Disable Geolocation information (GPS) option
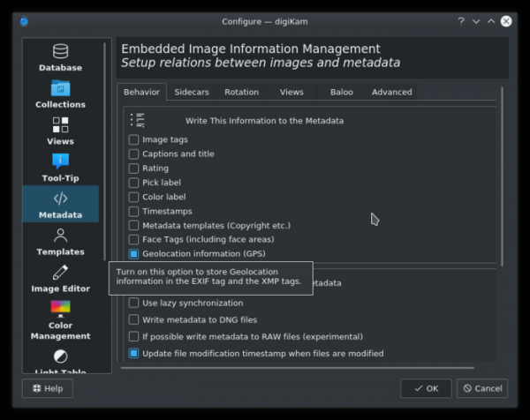This screenshot has width=530, height=420. (x=134, y=254)
